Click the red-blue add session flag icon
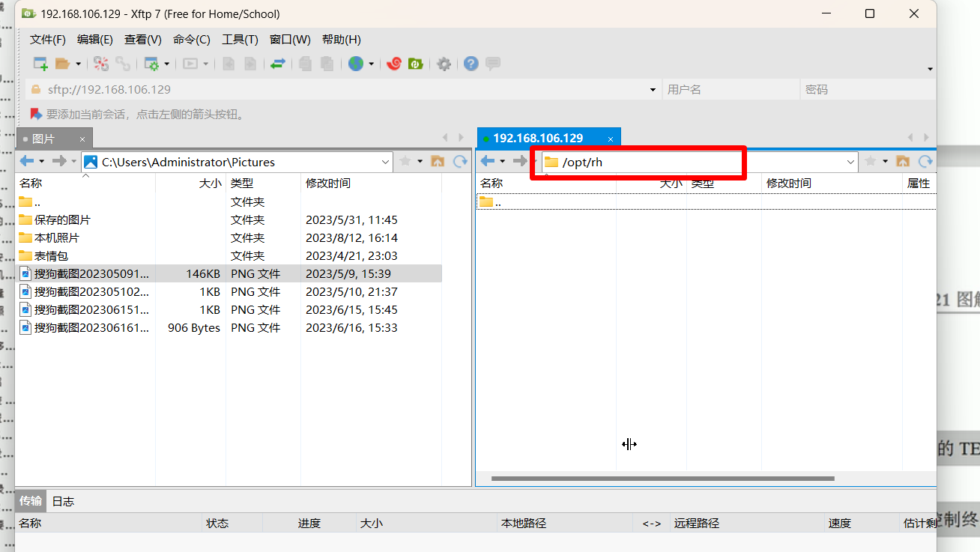The width and height of the screenshot is (980, 552). [x=35, y=114]
